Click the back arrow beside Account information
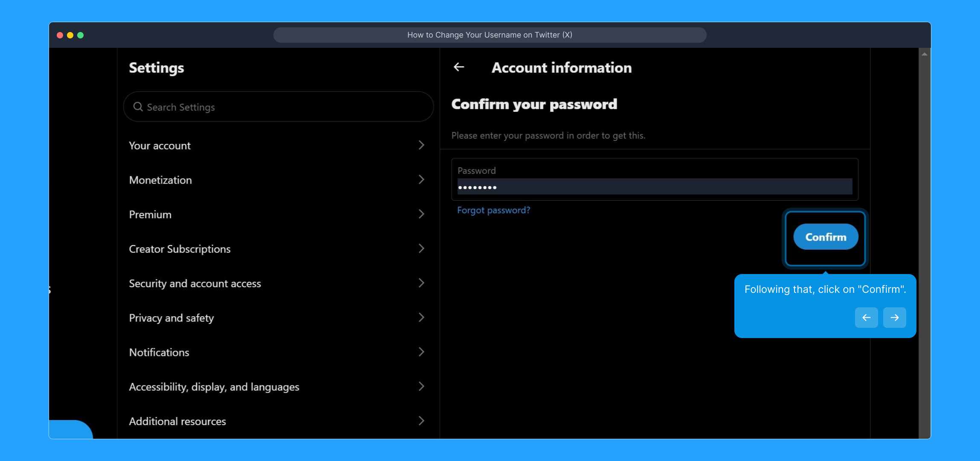This screenshot has height=461, width=980. point(459,67)
